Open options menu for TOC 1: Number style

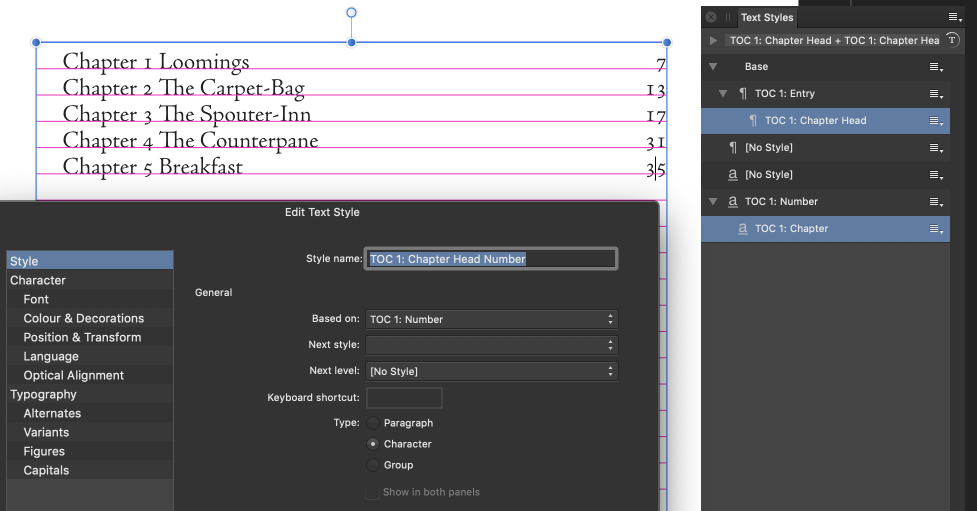point(936,202)
